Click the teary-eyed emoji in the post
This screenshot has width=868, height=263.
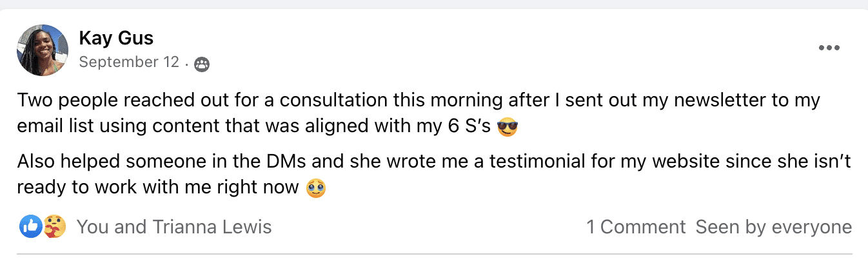(316, 188)
